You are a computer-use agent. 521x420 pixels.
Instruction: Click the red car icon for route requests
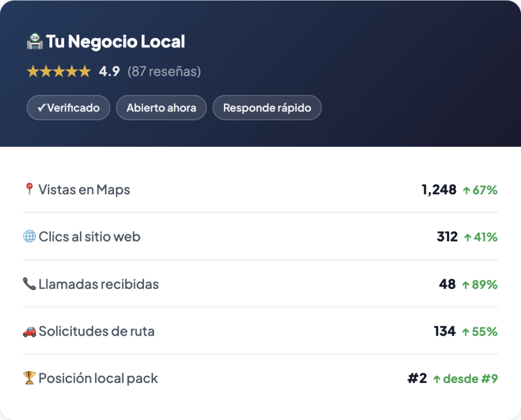pyautogui.click(x=30, y=331)
